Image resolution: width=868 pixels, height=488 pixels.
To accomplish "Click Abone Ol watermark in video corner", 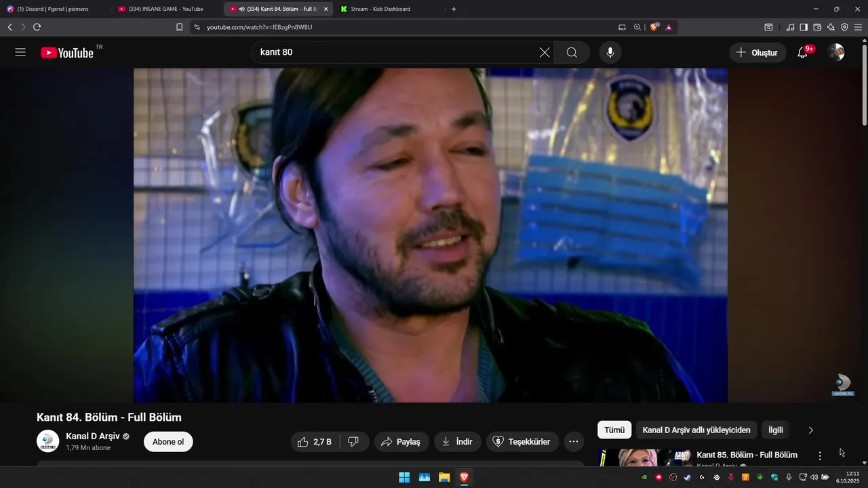I will click(x=843, y=385).
